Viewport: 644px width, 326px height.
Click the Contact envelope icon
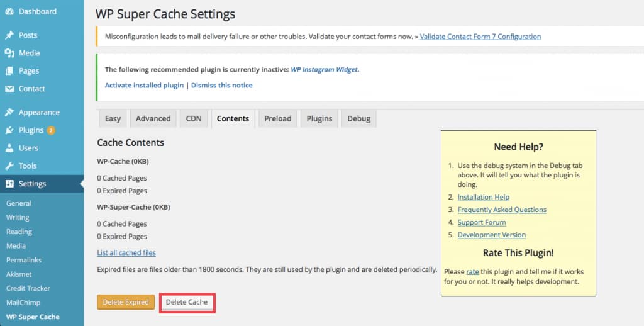tap(9, 88)
